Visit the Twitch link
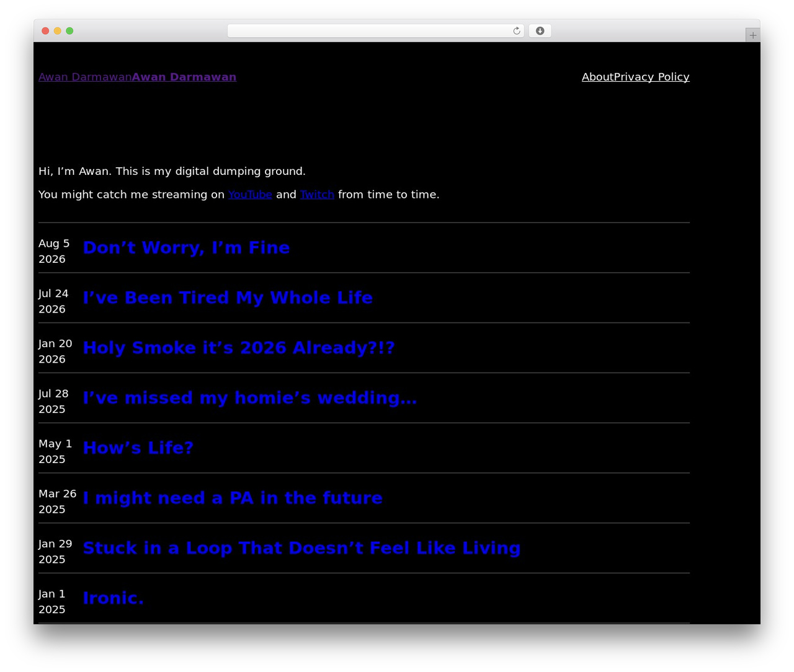This screenshot has width=794, height=672. tap(317, 195)
